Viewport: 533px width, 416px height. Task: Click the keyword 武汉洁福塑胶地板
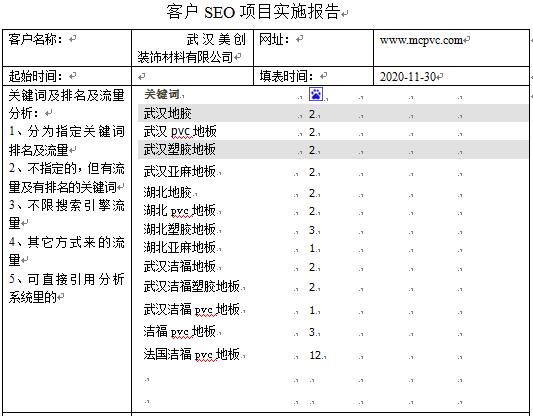coord(192,286)
